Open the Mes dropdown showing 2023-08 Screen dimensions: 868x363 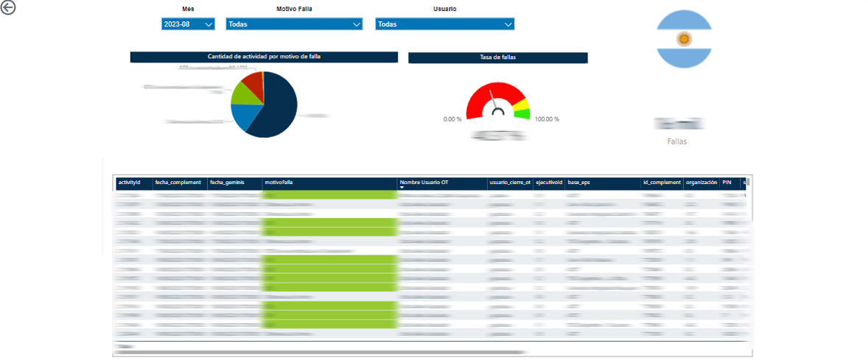[188, 24]
